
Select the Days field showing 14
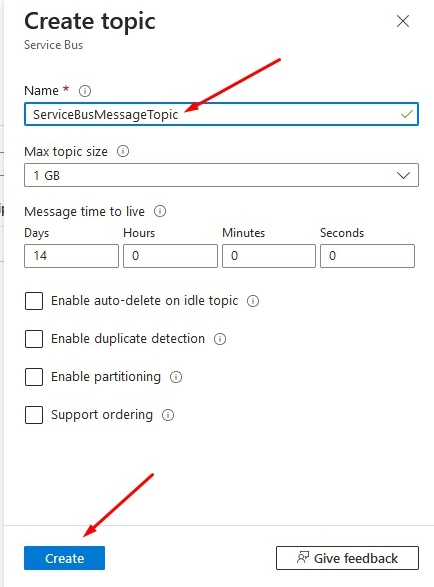(x=71, y=256)
